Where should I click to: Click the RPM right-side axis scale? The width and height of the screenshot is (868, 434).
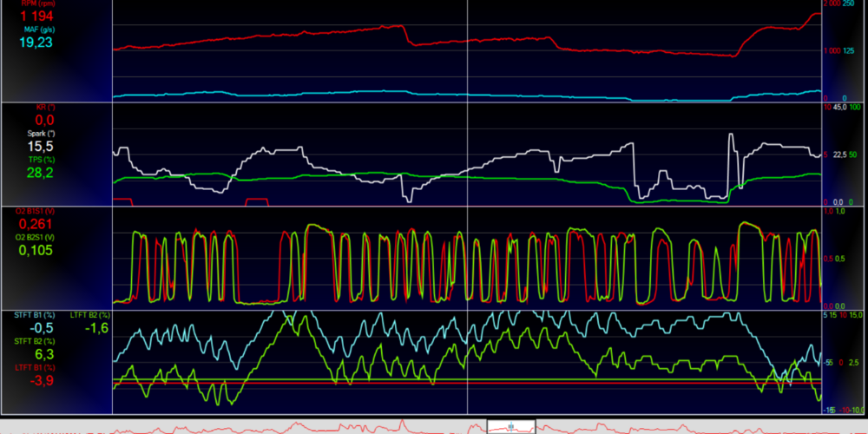[843, 51]
